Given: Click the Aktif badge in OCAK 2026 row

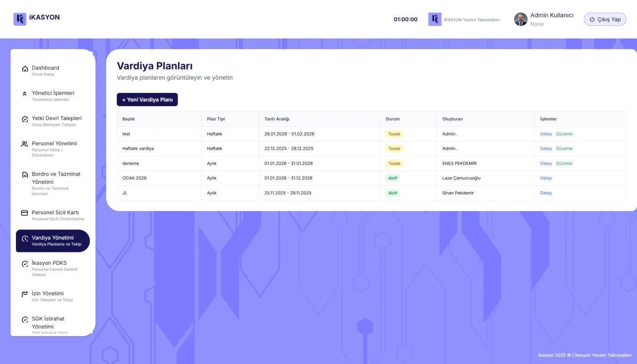Looking at the screenshot, I should (393, 178).
